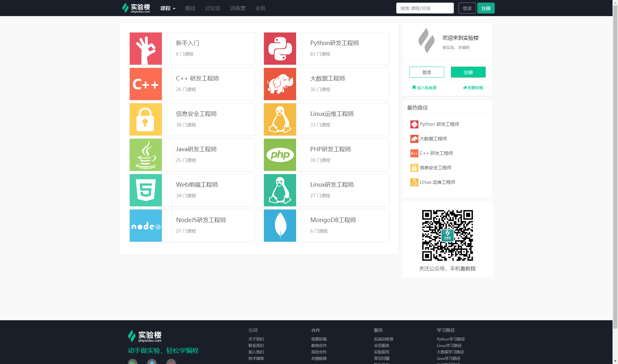Click the C++ course path icon
The image size is (618, 364).
click(145, 84)
